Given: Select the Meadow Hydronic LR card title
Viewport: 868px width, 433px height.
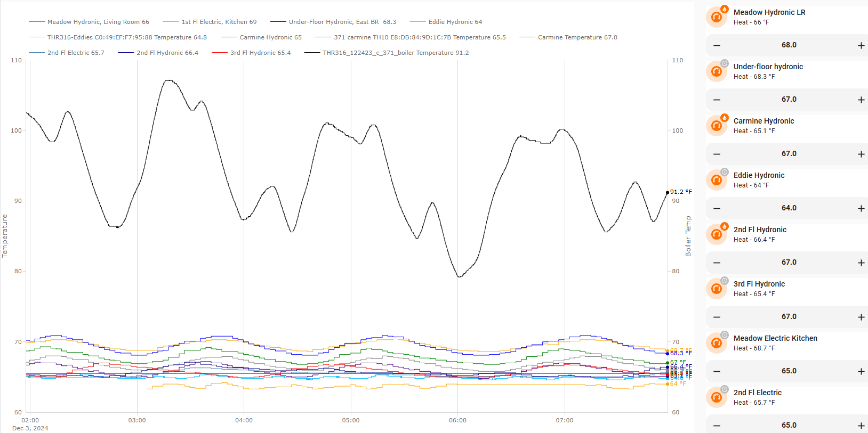Looking at the screenshot, I should [769, 12].
